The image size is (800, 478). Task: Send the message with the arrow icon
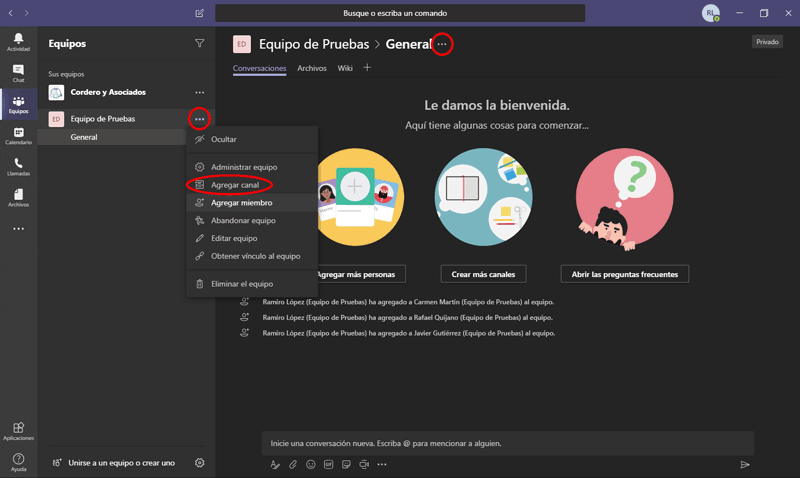[x=745, y=464]
